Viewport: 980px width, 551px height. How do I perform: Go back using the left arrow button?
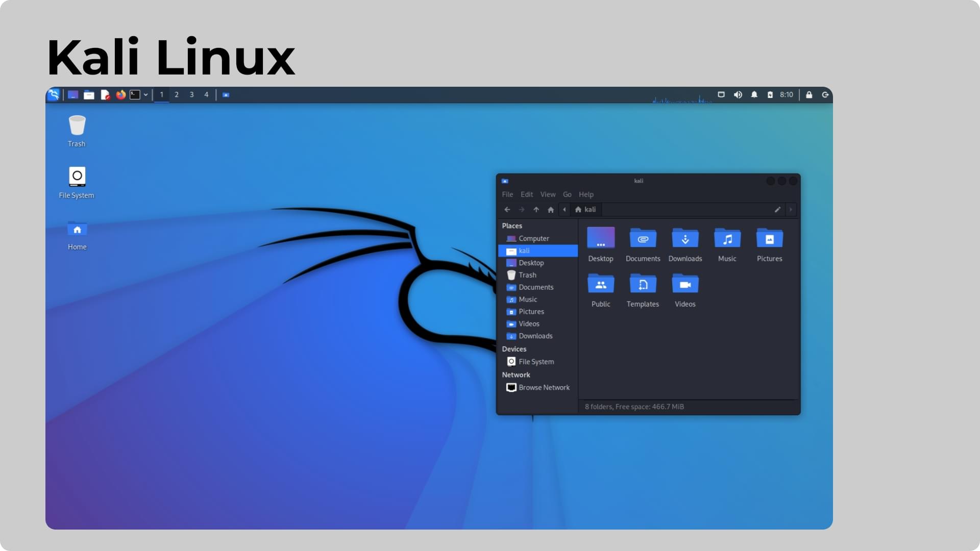(x=507, y=210)
